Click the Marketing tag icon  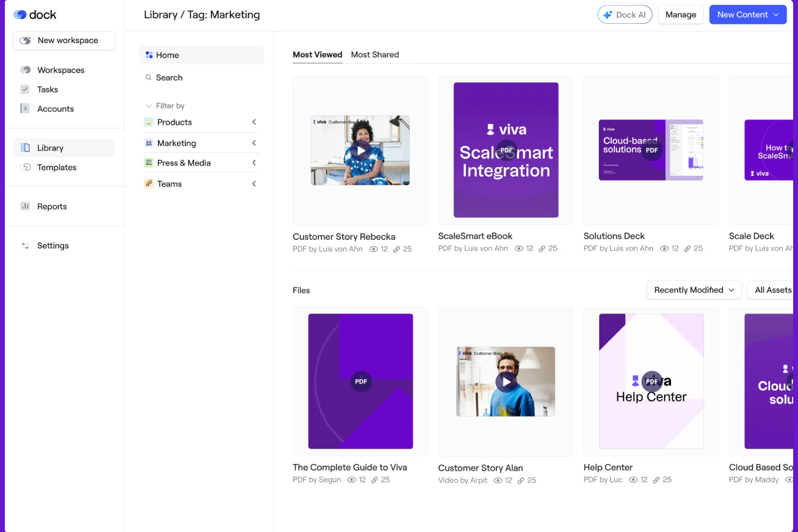[149, 143]
